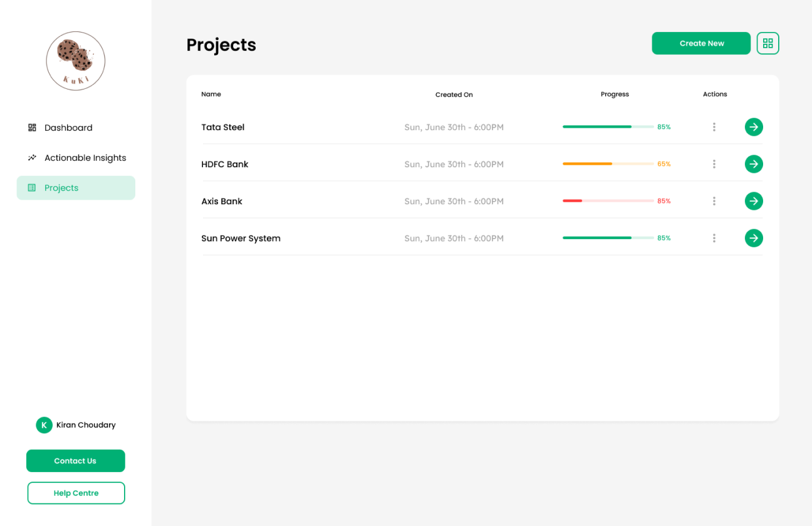Click the 65% value for HDFC Bank
Viewport: 812px width, 526px height.
click(x=664, y=164)
